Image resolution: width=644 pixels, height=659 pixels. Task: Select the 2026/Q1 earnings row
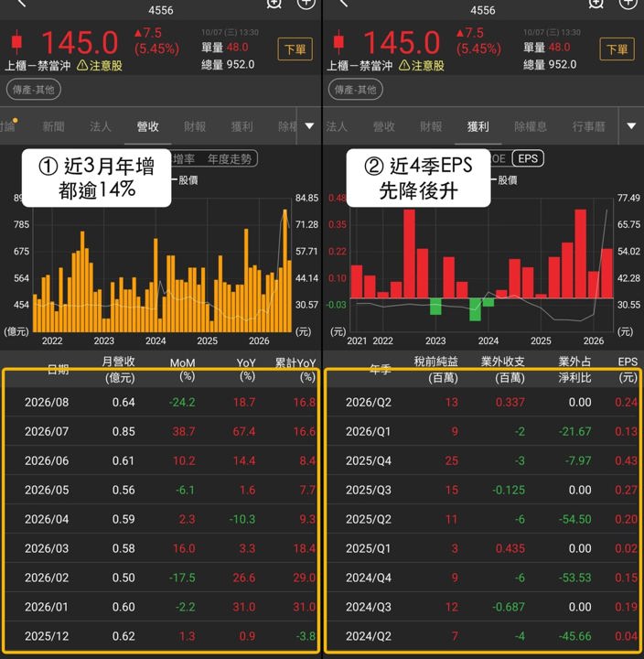pyautogui.click(x=484, y=431)
